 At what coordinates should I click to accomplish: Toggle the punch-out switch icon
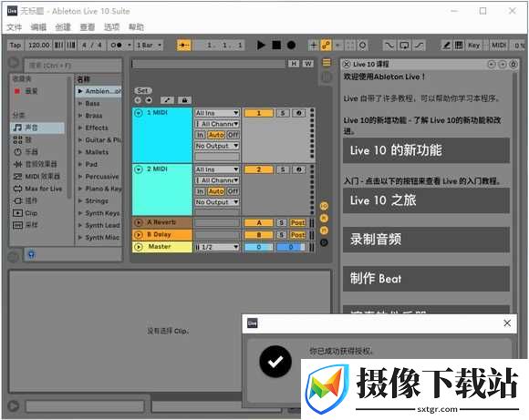tap(419, 45)
